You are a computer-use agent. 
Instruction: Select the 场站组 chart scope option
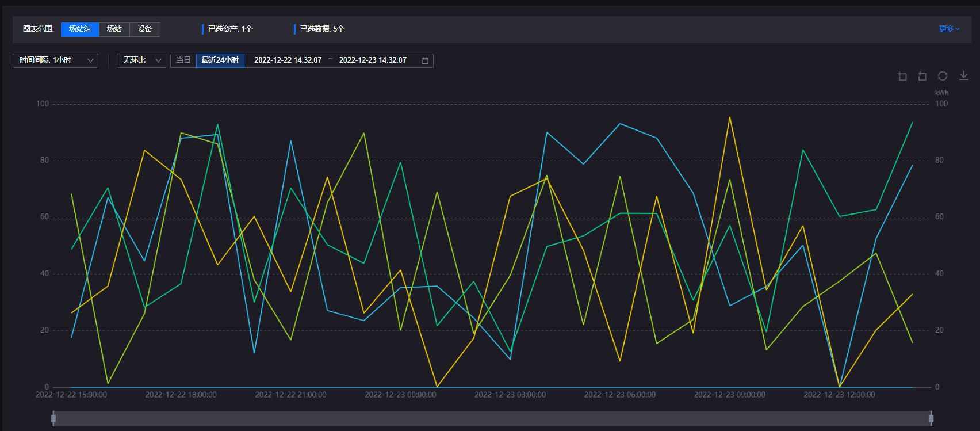coord(80,29)
